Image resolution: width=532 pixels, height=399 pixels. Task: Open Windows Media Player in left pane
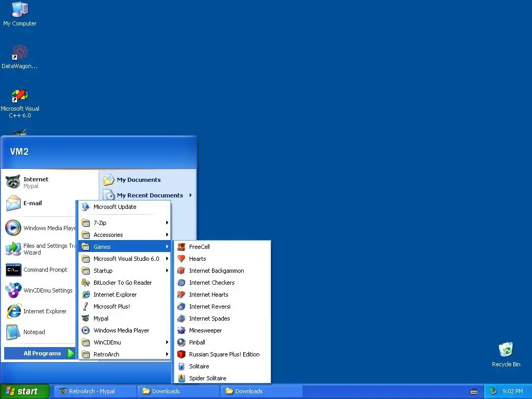[40, 228]
